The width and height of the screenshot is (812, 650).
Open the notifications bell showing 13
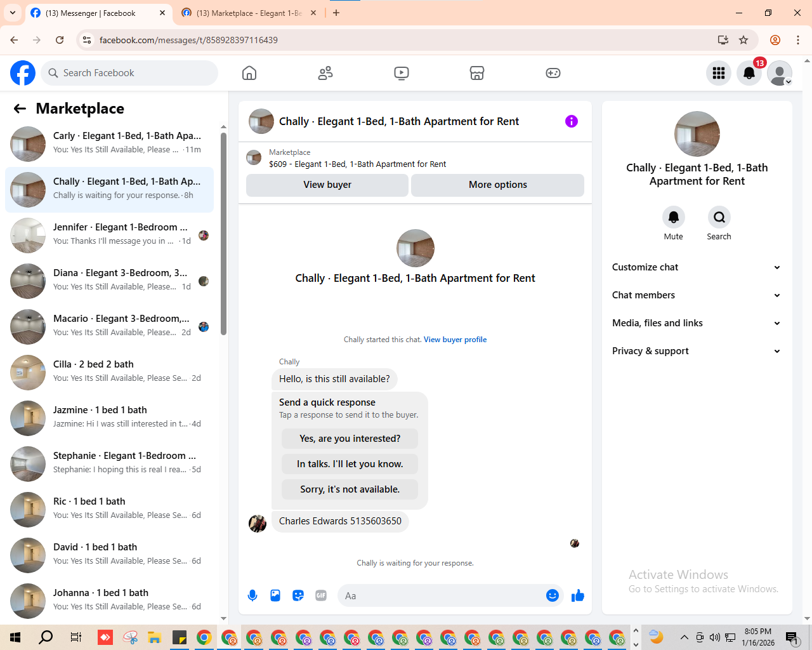pyautogui.click(x=749, y=73)
